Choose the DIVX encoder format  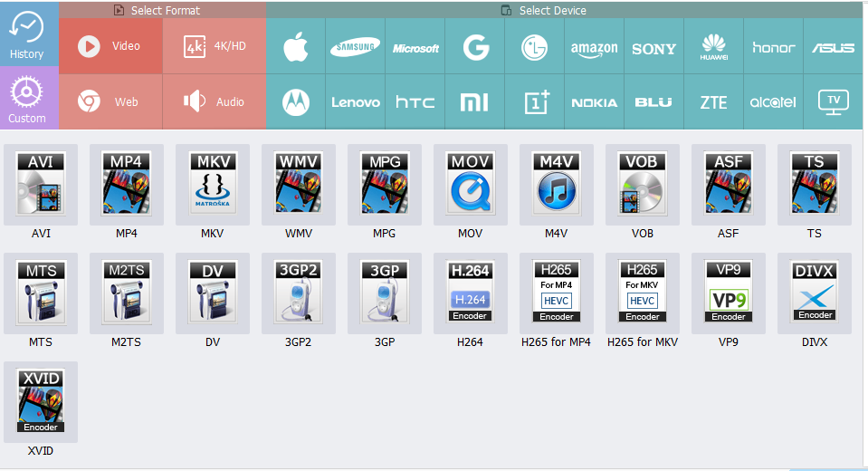815,293
